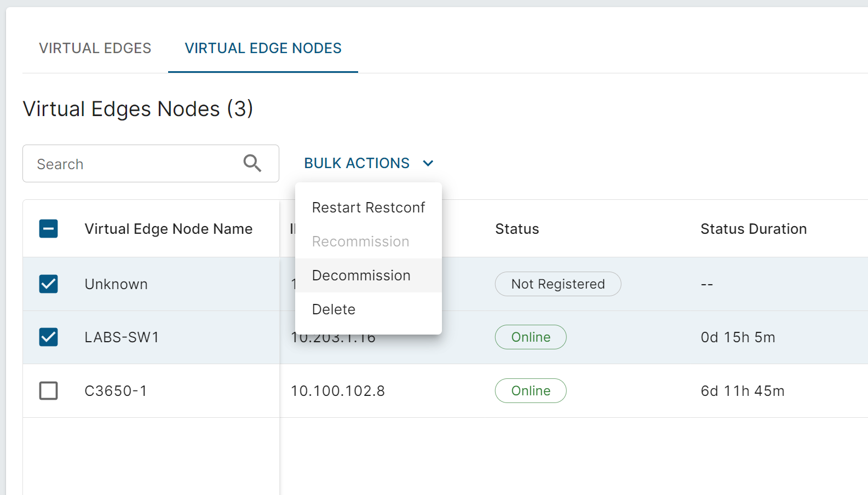The height and width of the screenshot is (495, 868).
Task: Click the disabled Recommission menu option
Action: pos(360,241)
